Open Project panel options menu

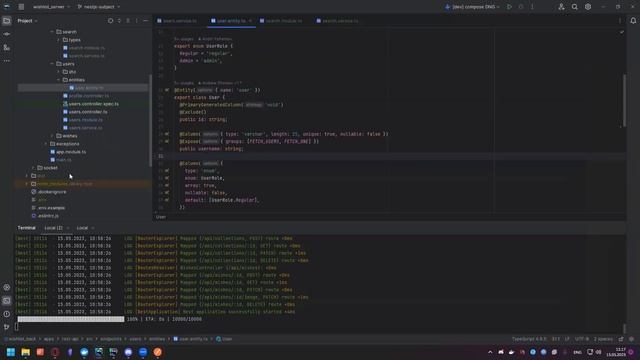pyautogui.click(x=137, y=21)
